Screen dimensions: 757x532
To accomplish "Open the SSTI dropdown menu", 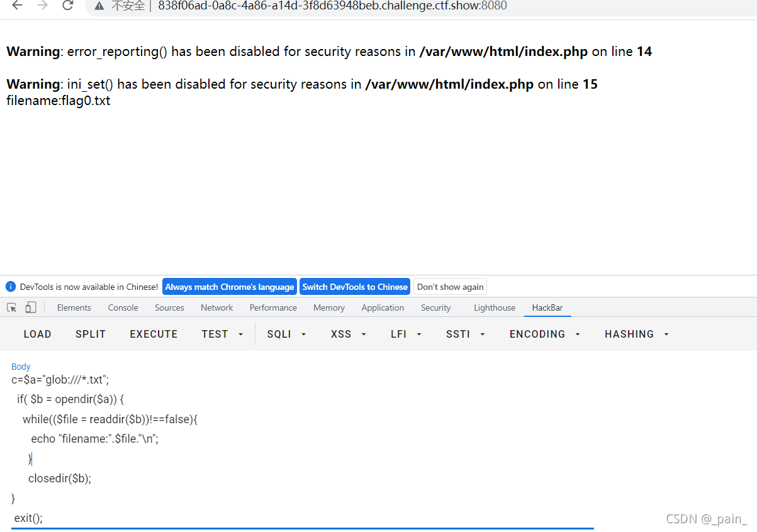I will pyautogui.click(x=466, y=334).
